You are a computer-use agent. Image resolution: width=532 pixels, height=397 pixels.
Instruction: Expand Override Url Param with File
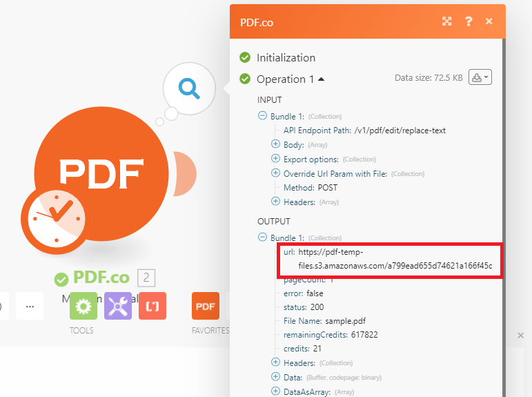click(275, 173)
